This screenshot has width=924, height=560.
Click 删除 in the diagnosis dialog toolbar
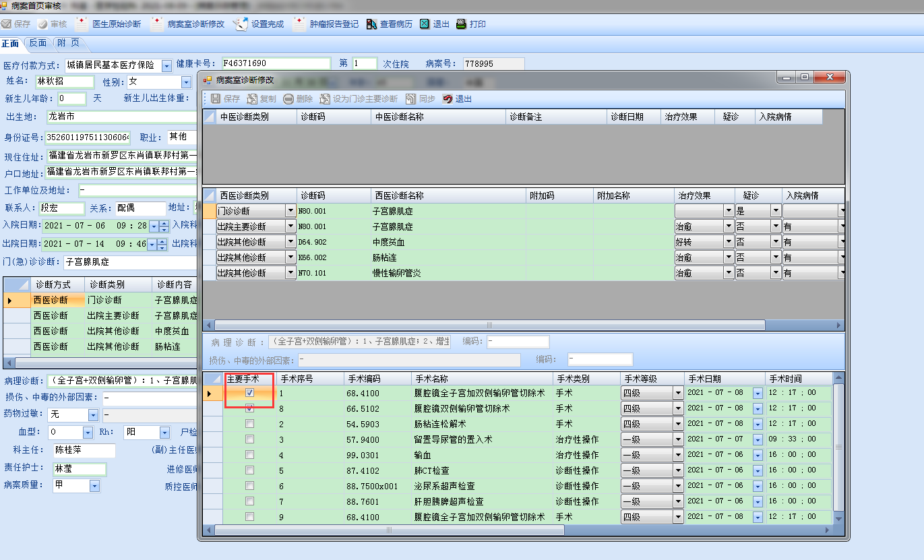(x=298, y=99)
